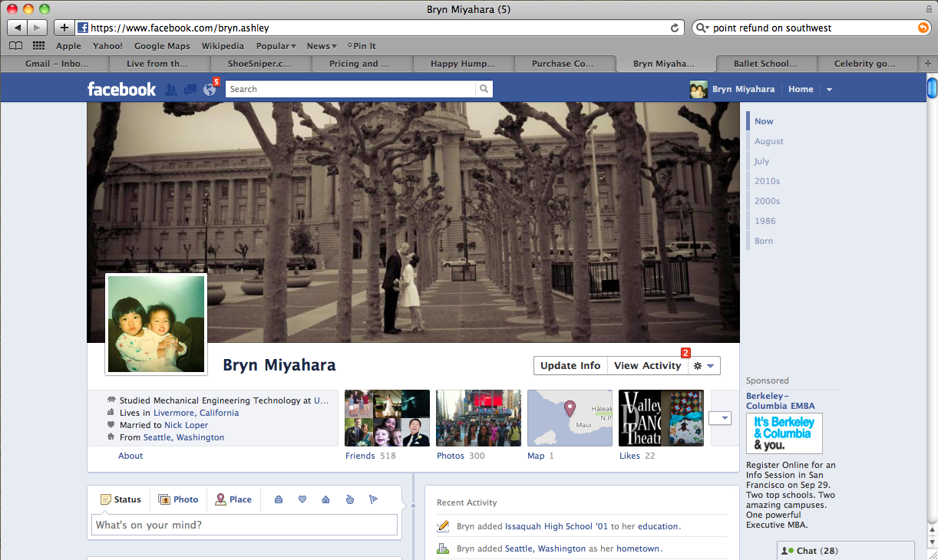Switch to the Purchase Co... tab
The width and height of the screenshot is (938, 560).
(x=563, y=64)
